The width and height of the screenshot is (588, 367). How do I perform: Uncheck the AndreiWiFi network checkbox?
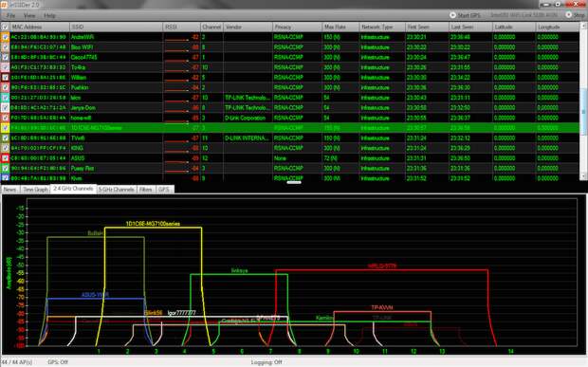(x=5, y=37)
